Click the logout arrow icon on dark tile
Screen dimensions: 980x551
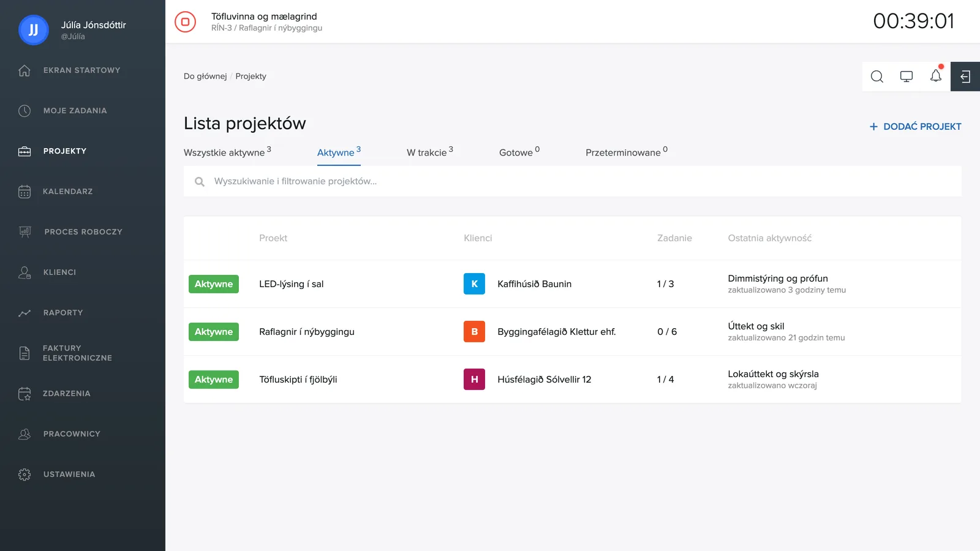click(965, 77)
